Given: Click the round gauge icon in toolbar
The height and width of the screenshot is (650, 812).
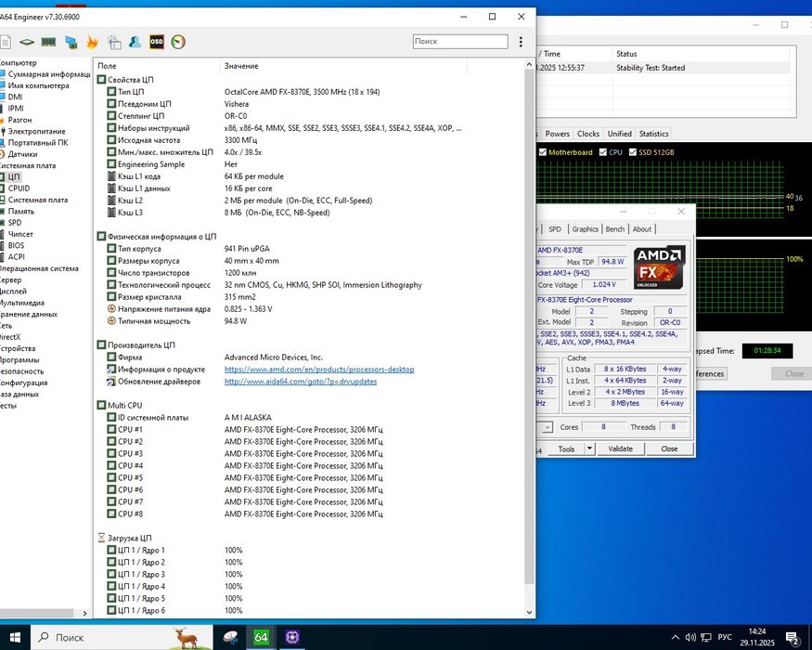Looking at the screenshot, I should click(178, 42).
